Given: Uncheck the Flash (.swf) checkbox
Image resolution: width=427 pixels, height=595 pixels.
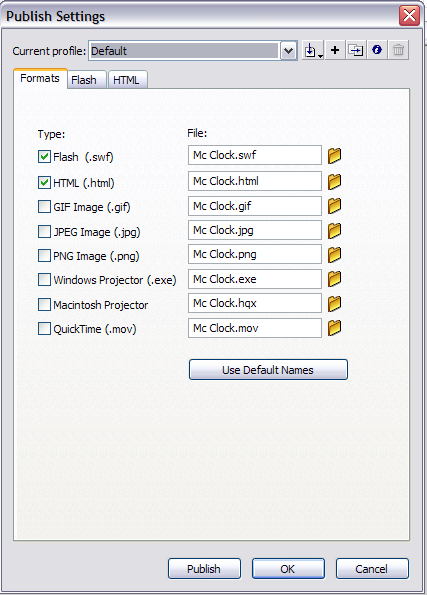Looking at the screenshot, I should click(44, 156).
